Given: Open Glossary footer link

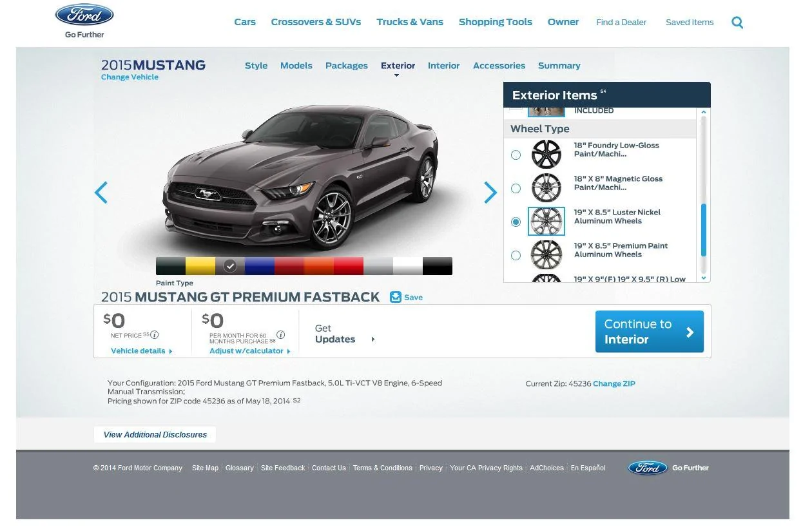Looking at the screenshot, I should 240,468.
